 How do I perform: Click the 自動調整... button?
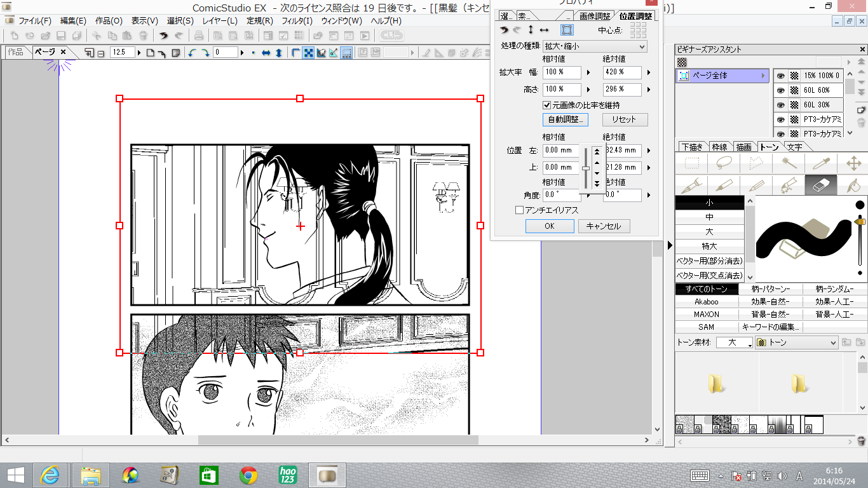click(565, 119)
